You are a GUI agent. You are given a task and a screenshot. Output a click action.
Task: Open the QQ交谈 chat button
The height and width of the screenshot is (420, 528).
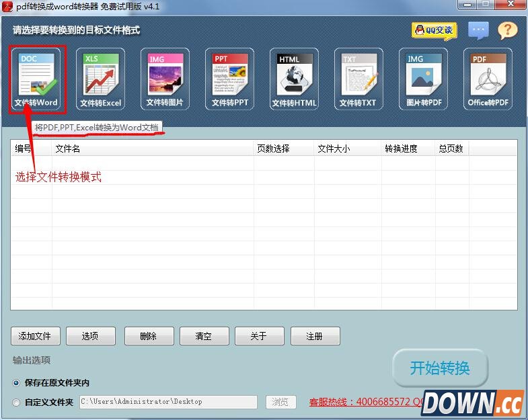click(434, 31)
